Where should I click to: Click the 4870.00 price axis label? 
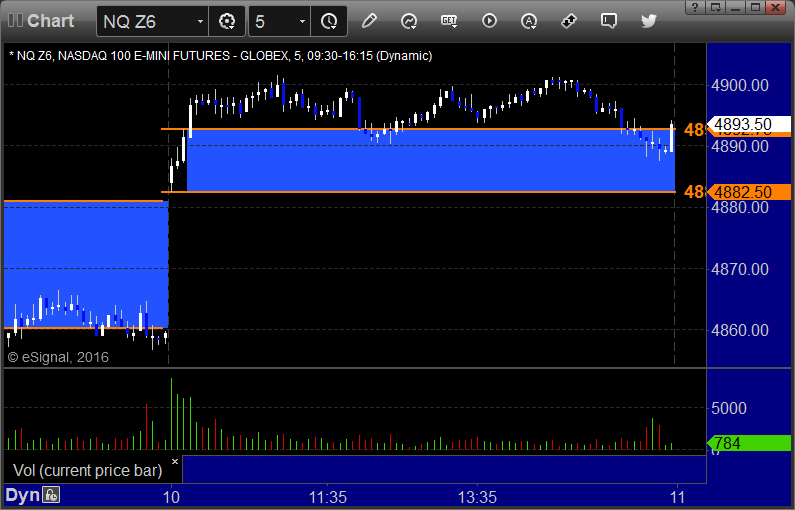tap(740, 269)
